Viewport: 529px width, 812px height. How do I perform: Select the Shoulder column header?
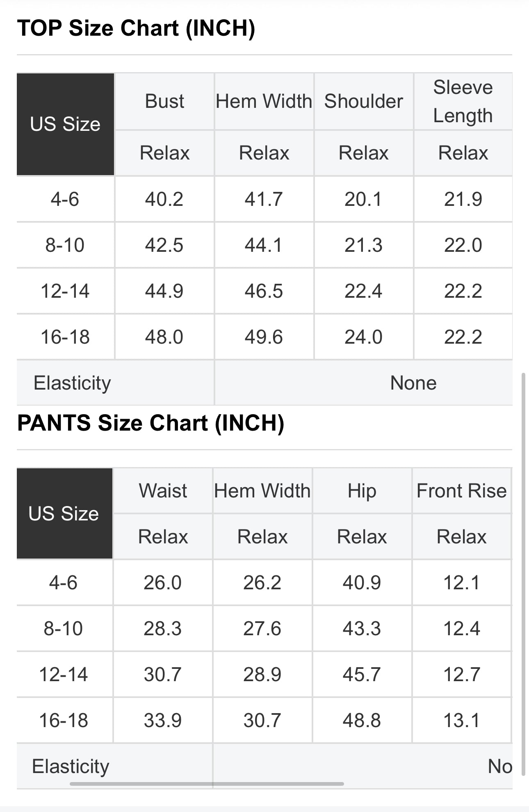pyautogui.click(x=363, y=101)
